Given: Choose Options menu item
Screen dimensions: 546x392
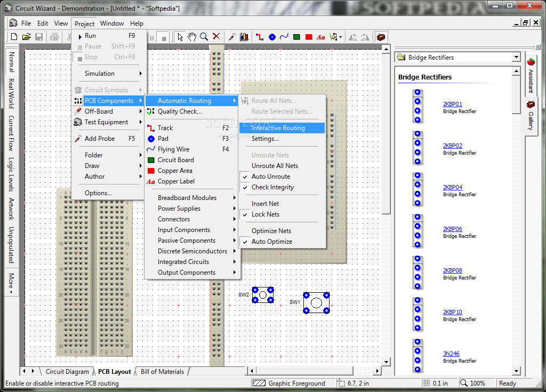Looking at the screenshot, I should (x=108, y=193).
